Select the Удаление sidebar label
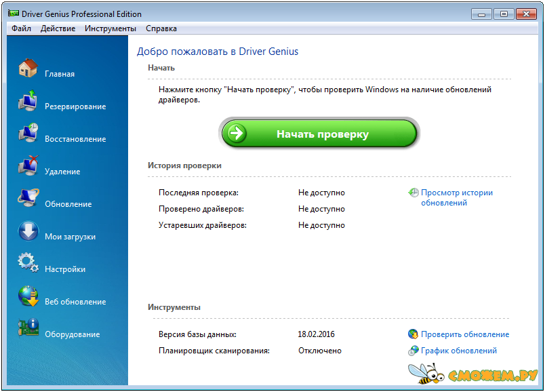 [62, 172]
